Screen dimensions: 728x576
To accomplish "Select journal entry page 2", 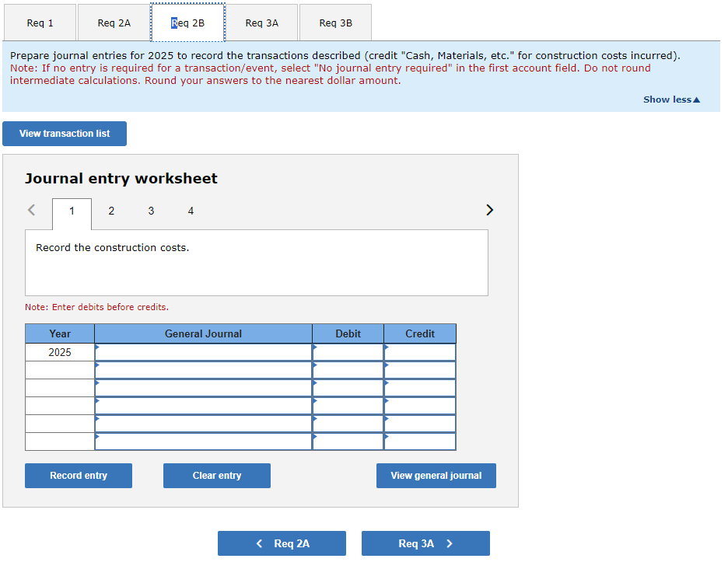I will click(111, 211).
